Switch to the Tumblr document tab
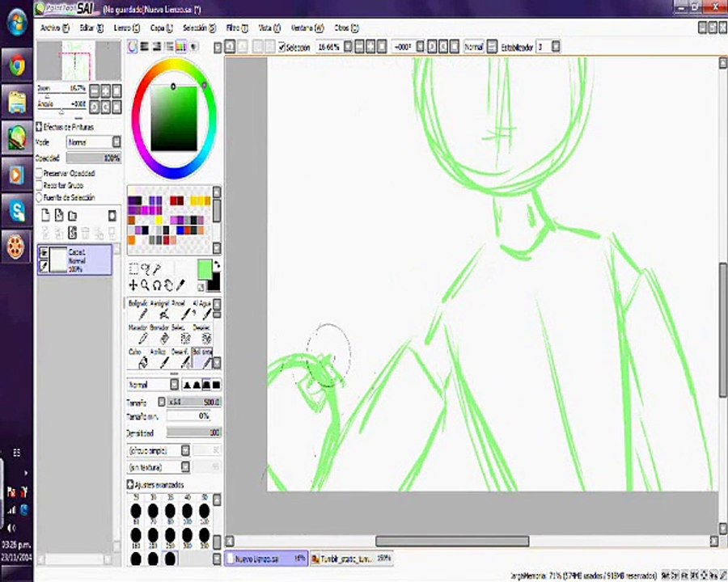 [x=352, y=559]
